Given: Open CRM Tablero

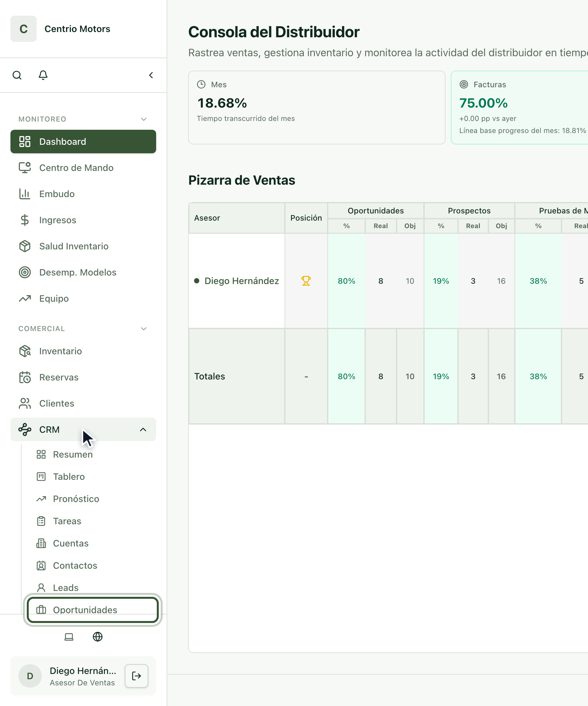Looking at the screenshot, I should tap(92, 477).
